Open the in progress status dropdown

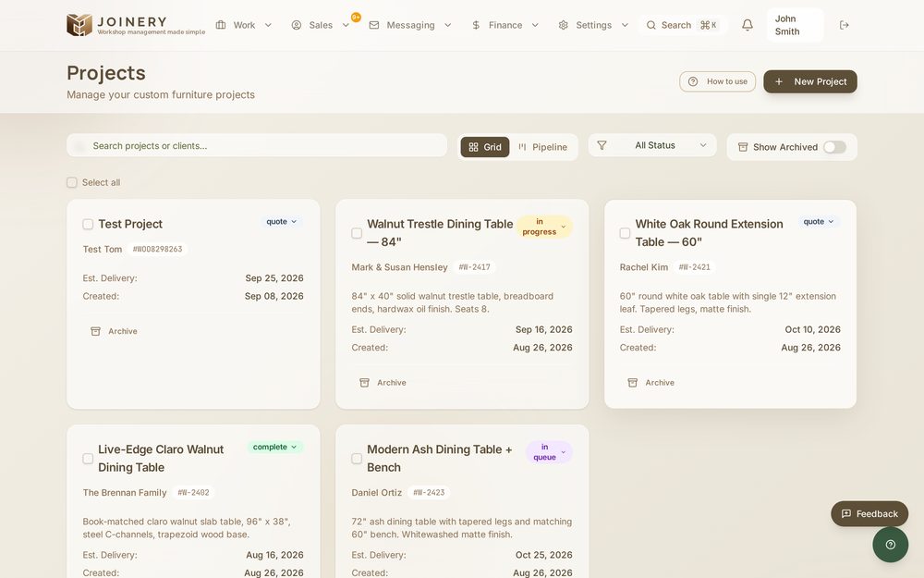coord(544,227)
